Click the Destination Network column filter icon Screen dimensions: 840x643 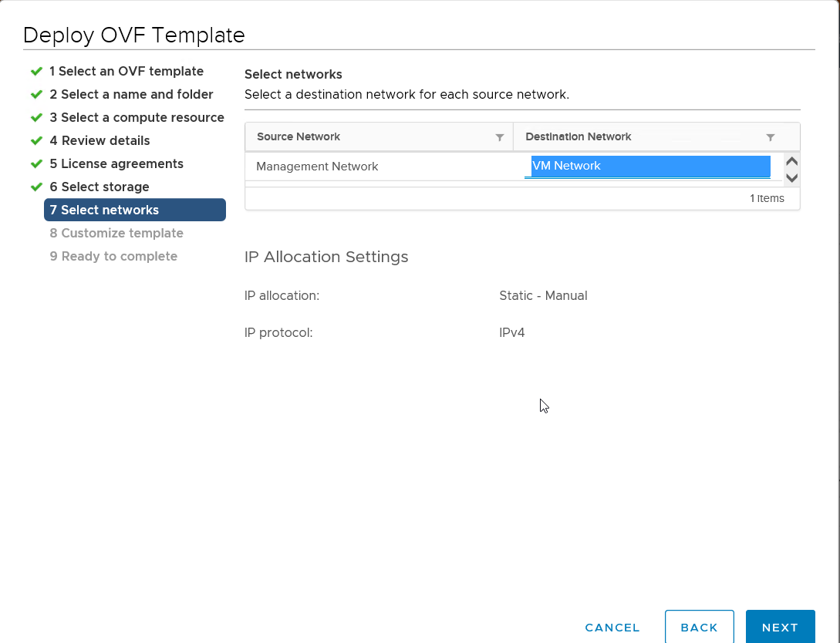click(770, 137)
